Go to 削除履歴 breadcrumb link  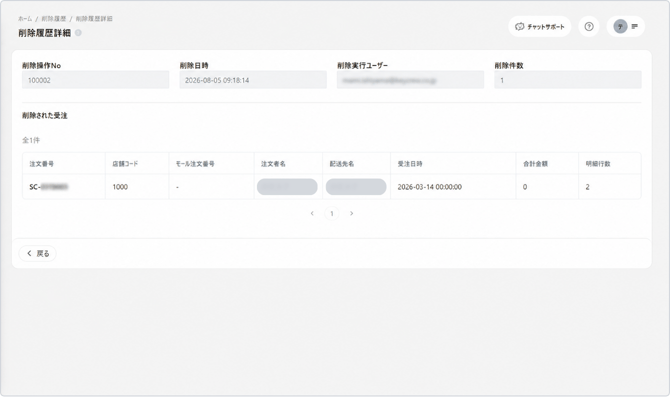pos(54,19)
